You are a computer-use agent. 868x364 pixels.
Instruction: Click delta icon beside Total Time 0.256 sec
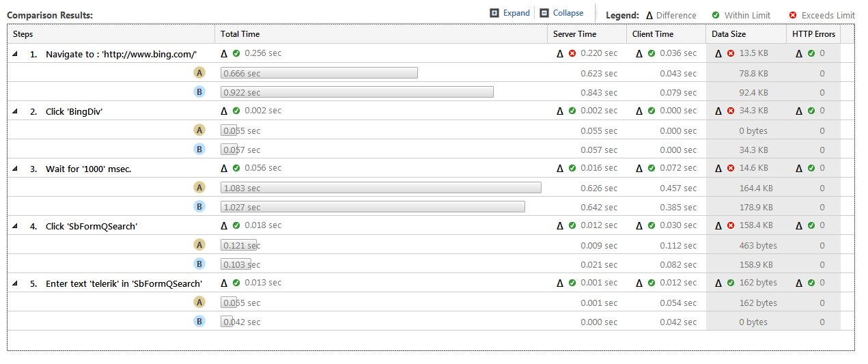(x=224, y=53)
